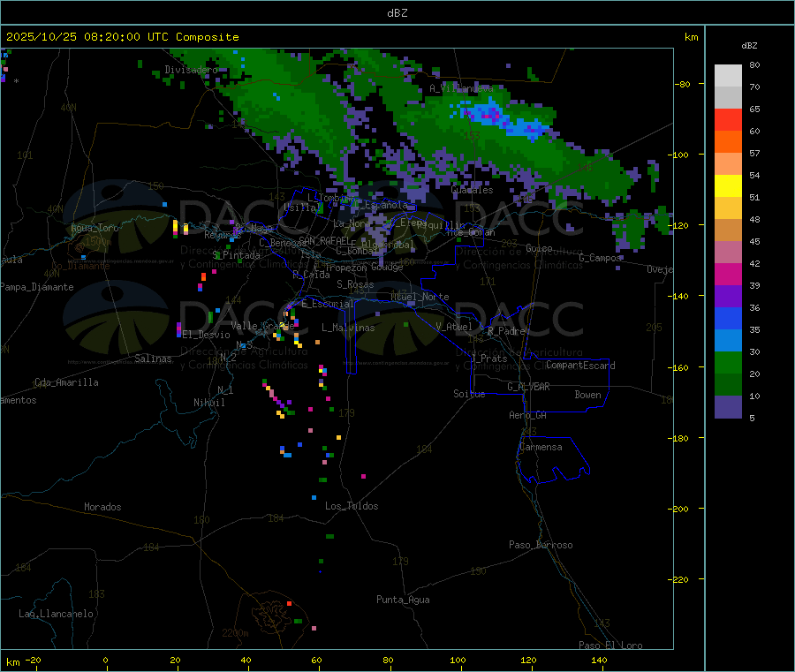Screen dimensions: 795x672
Task: Click the SAN_RAFAEL city label
Action: point(324,240)
